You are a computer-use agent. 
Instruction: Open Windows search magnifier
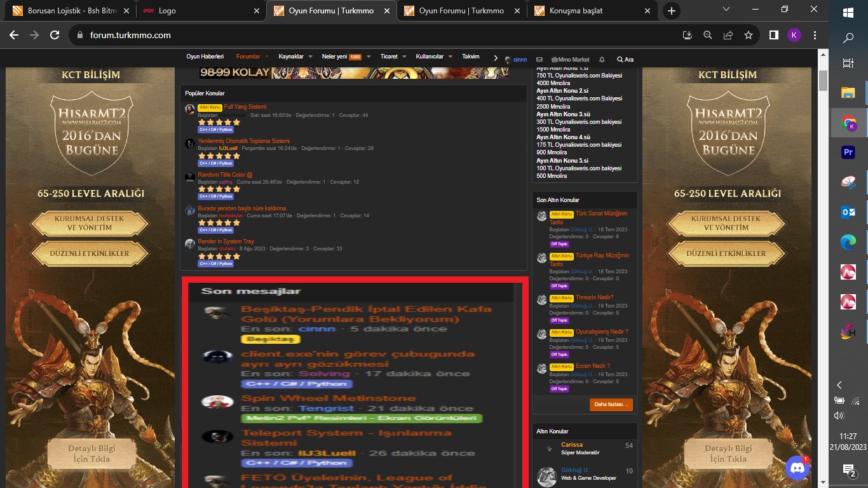tap(848, 38)
